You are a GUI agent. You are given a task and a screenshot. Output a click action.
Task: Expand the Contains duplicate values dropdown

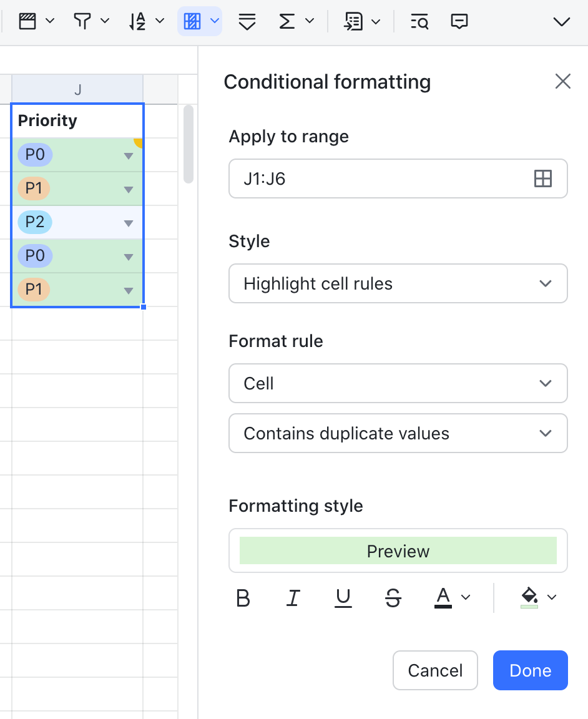tap(398, 433)
